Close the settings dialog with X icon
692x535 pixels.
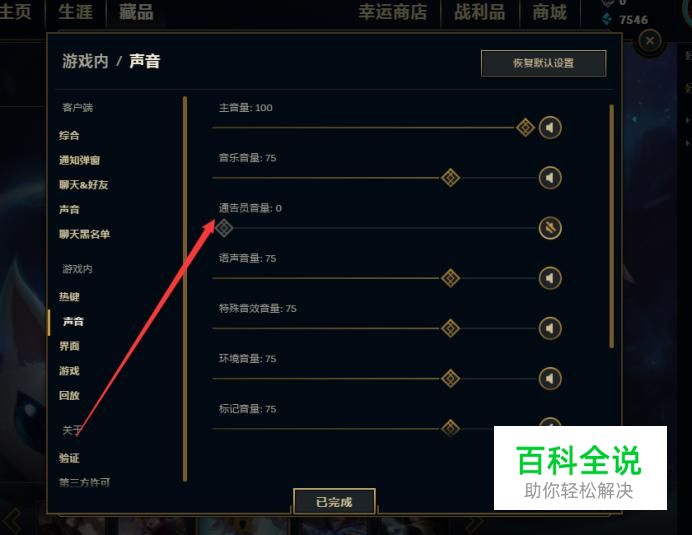tap(650, 41)
